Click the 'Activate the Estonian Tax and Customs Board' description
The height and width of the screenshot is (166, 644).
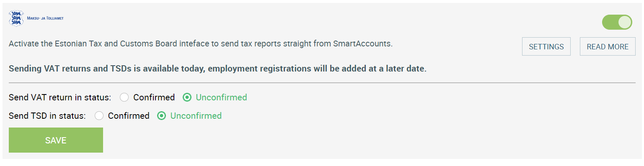201,43
